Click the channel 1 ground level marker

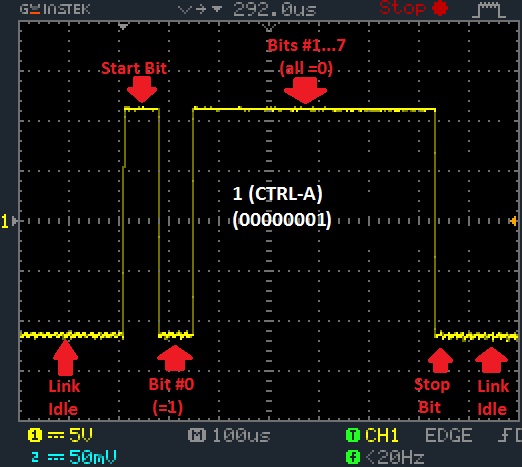click(x=9, y=221)
